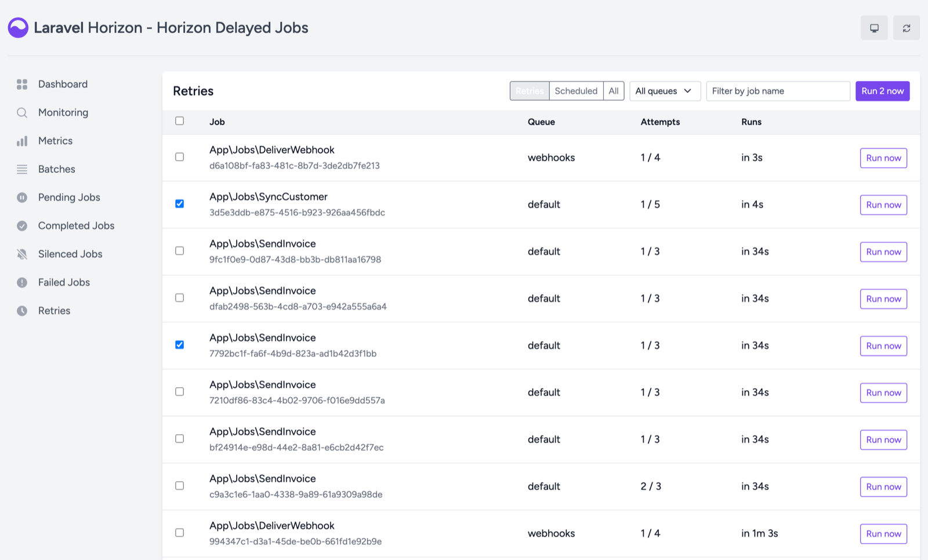This screenshot has height=560, width=928.
Task: Run now the DeliverWebhook 994347c1 job
Action: [x=883, y=533]
